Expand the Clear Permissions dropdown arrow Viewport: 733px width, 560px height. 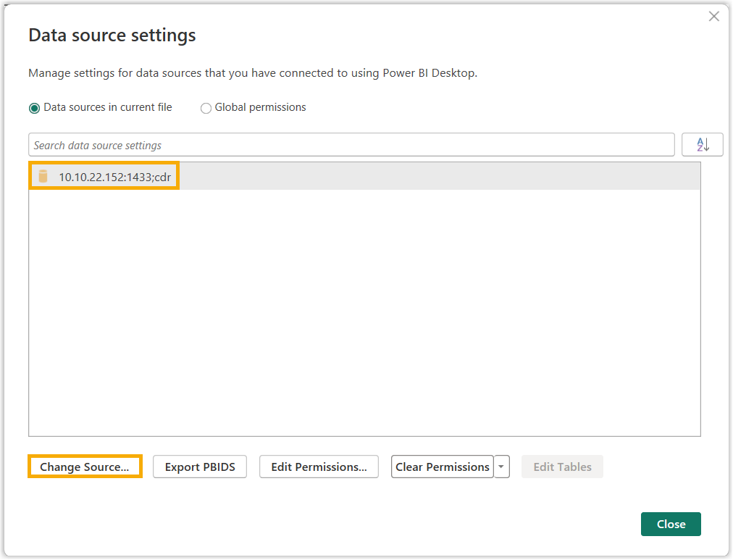[x=502, y=467]
